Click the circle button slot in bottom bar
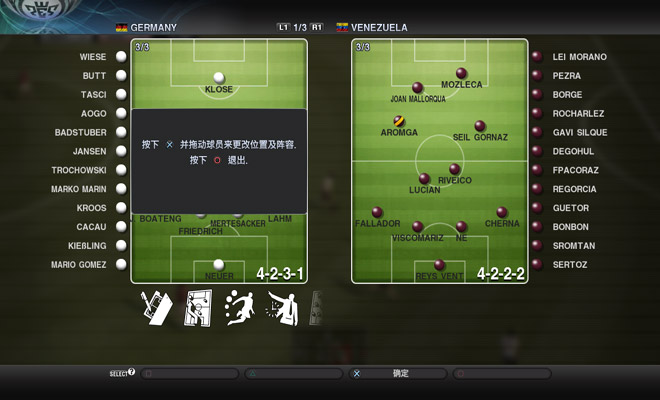 pyautogui.click(x=502, y=373)
